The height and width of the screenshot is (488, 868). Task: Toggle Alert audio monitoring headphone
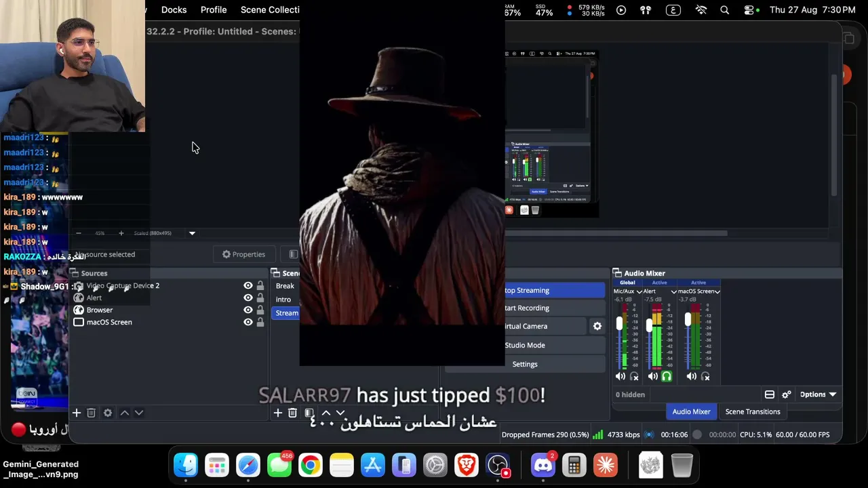667,376
